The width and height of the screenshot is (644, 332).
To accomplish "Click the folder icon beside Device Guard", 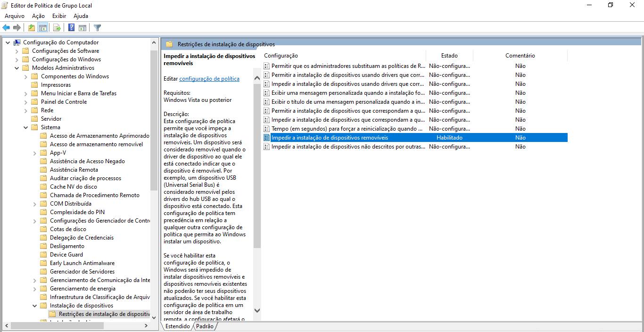I will coord(43,255).
